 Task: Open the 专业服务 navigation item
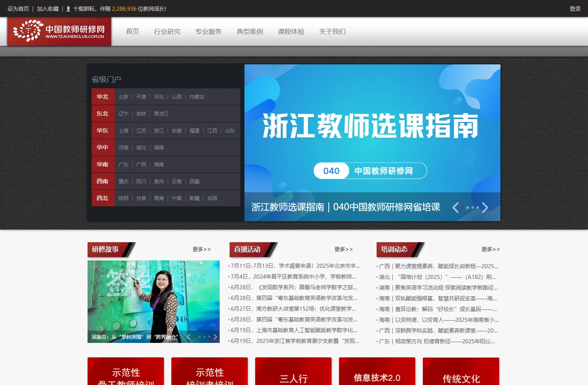pos(209,31)
